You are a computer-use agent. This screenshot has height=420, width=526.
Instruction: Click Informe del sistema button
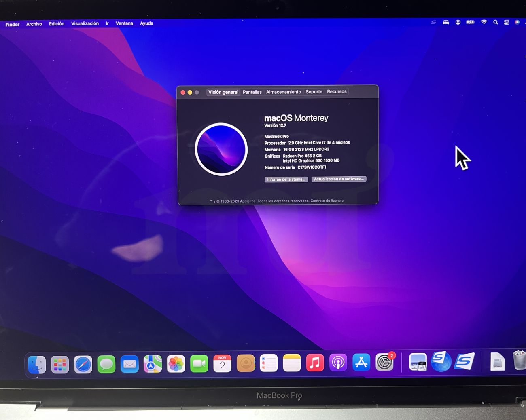pyautogui.click(x=286, y=179)
